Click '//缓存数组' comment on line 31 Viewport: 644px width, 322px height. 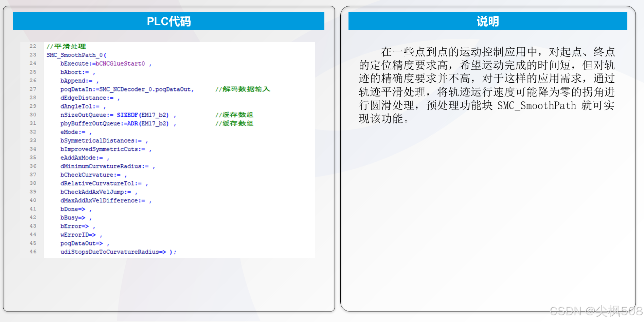tap(234, 123)
